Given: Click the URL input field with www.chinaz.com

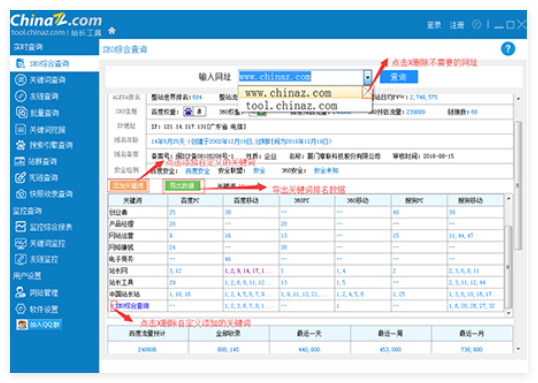Looking at the screenshot, I should 301,77.
